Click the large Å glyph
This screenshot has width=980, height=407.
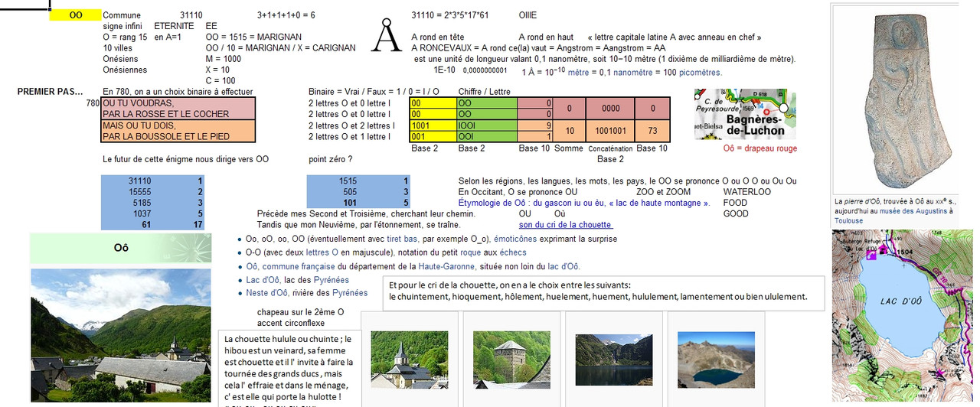(x=387, y=36)
